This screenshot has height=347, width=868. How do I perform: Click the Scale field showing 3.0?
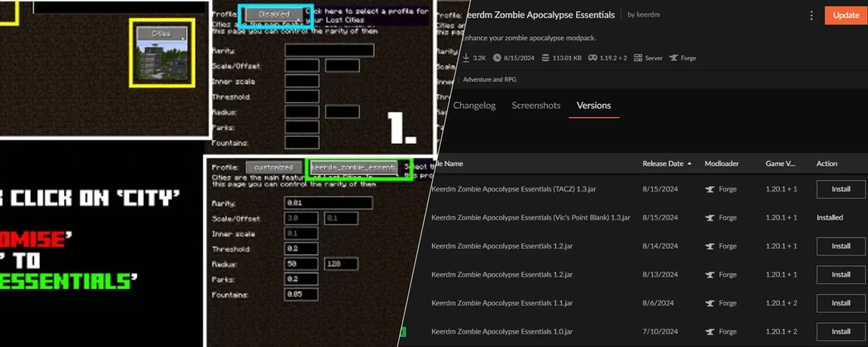301,218
